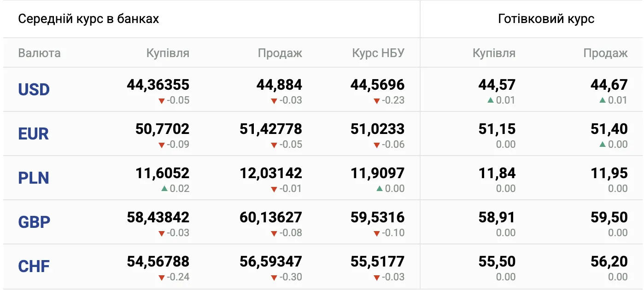Image resolution: width=644 pixels, height=290 pixels.
Task: Open the PLN currency link
Action: tap(34, 178)
